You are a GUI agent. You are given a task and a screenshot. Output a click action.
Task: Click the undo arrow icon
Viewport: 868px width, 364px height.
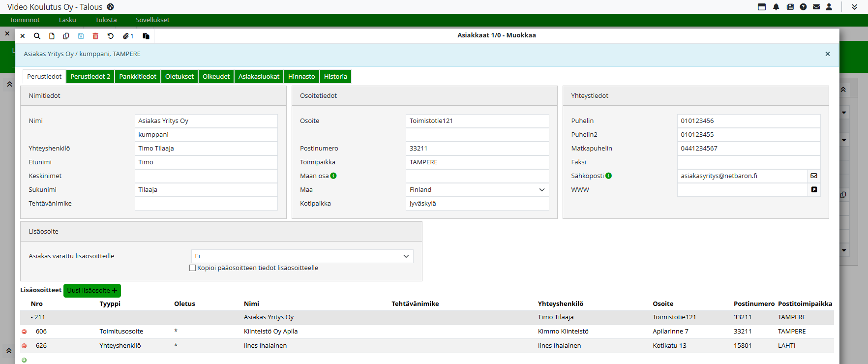[111, 36]
